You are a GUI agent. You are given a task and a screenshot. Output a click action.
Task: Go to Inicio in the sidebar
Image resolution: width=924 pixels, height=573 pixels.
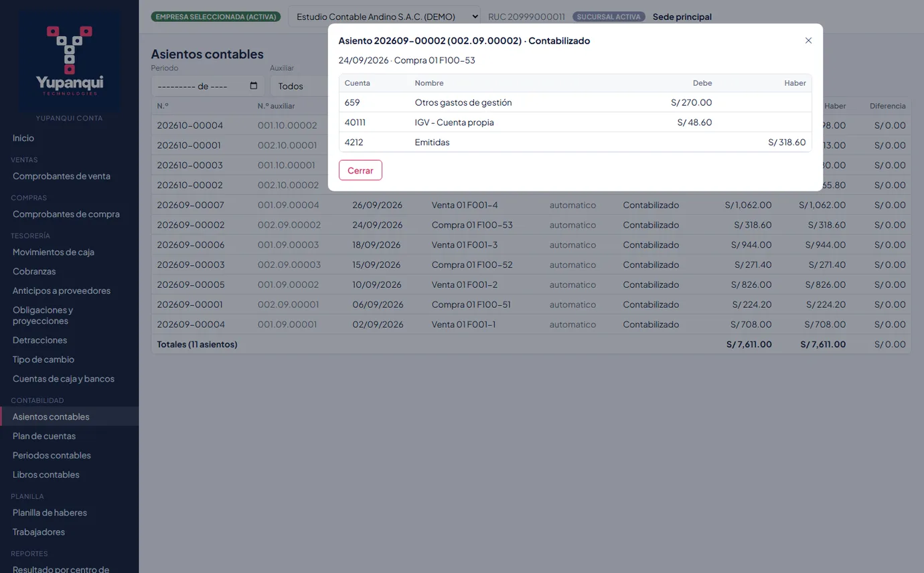[x=23, y=138]
